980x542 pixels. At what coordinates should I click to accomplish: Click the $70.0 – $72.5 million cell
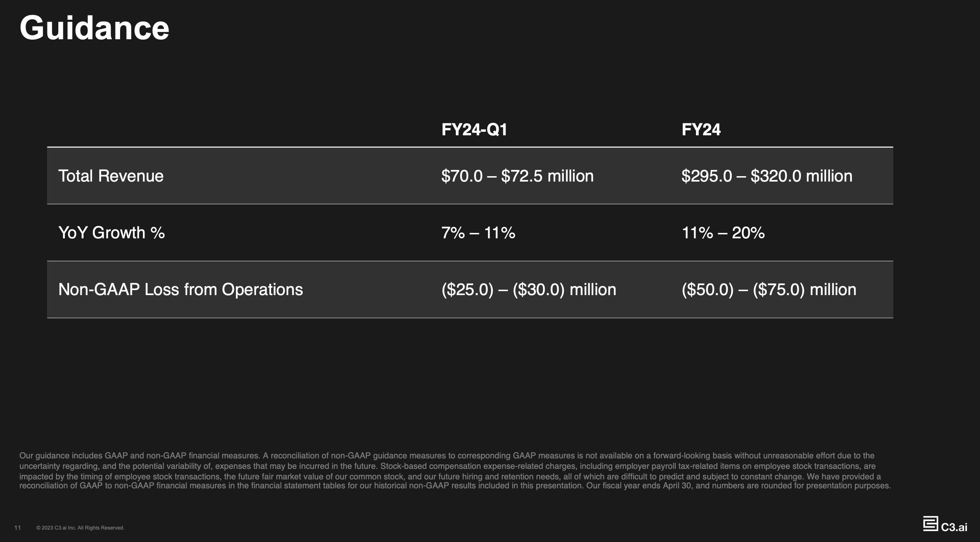(x=517, y=176)
